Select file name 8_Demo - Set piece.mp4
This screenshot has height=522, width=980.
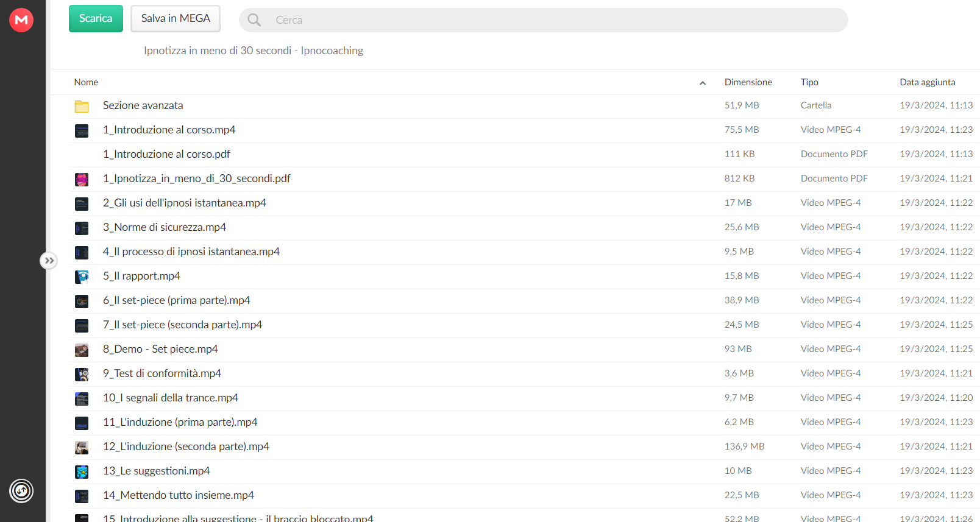pyautogui.click(x=160, y=349)
